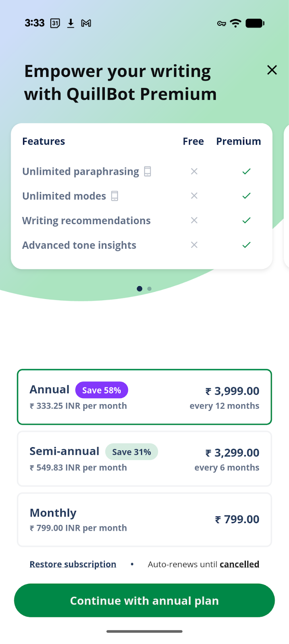Tap the first features page indicator dot
Image resolution: width=289 pixels, height=644 pixels.
(x=139, y=289)
